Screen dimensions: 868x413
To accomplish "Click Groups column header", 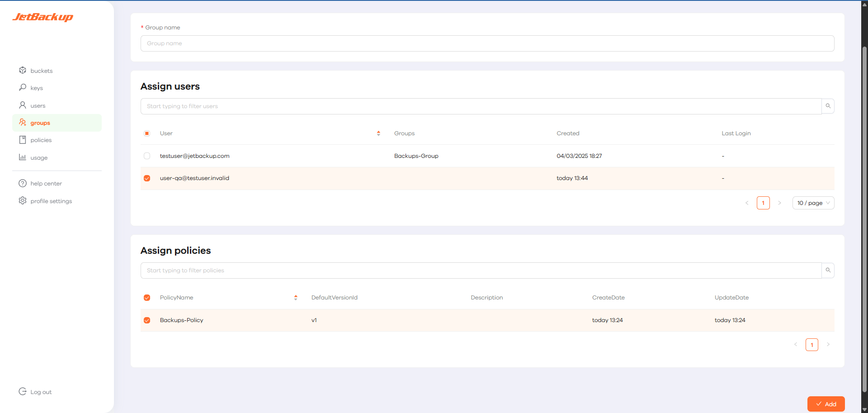I will tap(404, 133).
